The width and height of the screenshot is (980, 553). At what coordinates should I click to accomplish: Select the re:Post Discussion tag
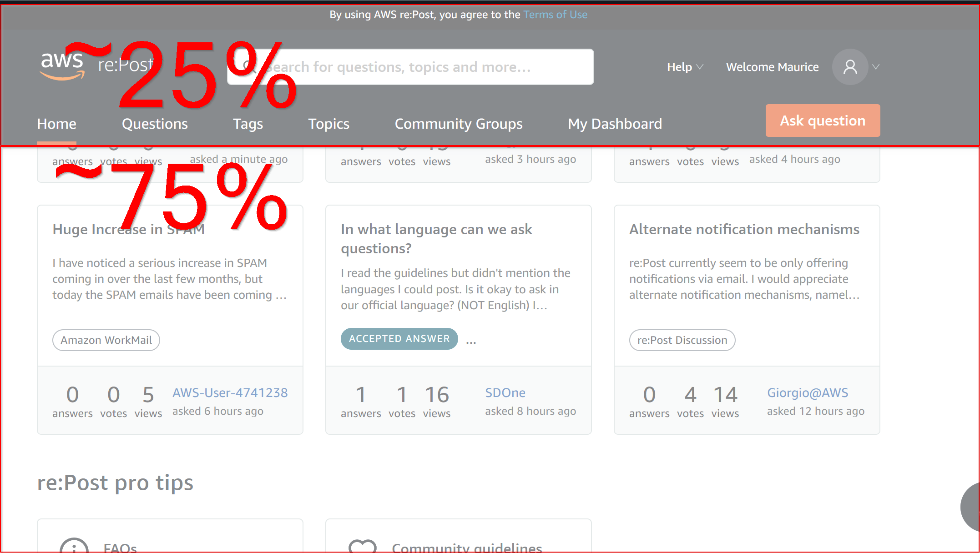point(682,340)
